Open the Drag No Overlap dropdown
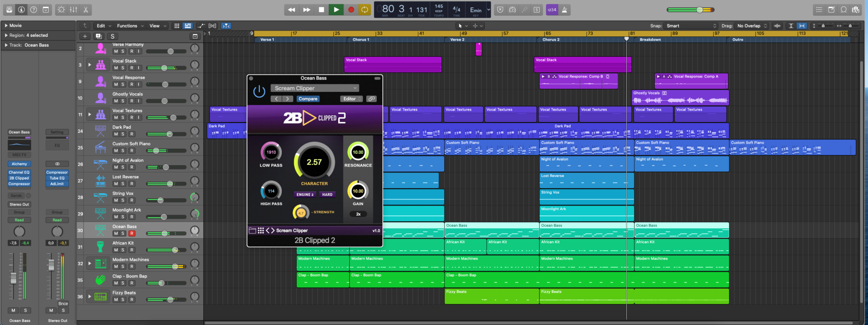The height and width of the screenshot is (325, 868). (x=751, y=26)
